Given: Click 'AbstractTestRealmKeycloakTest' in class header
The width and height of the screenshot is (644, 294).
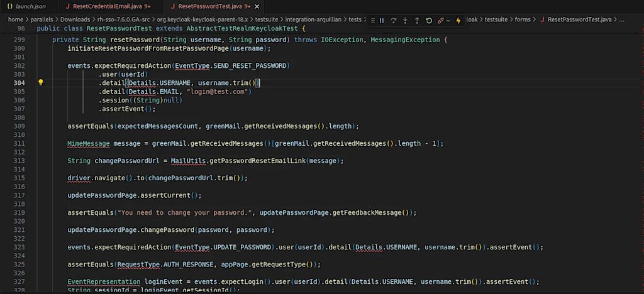Looking at the screenshot, I should (x=242, y=28).
